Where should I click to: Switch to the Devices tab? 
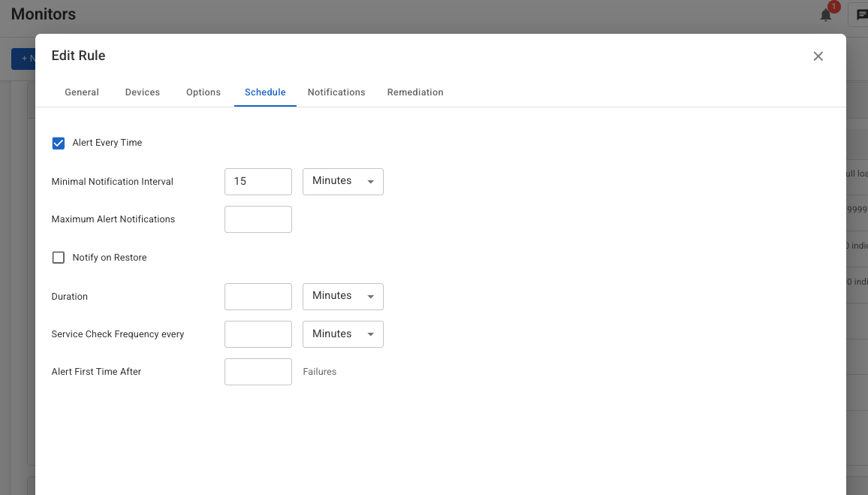click(x=142, y=92)
